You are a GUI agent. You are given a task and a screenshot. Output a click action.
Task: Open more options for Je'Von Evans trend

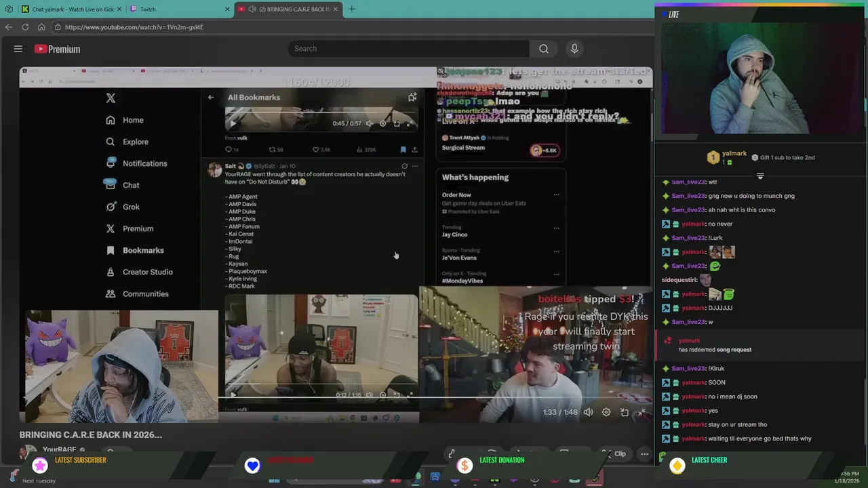556,251
